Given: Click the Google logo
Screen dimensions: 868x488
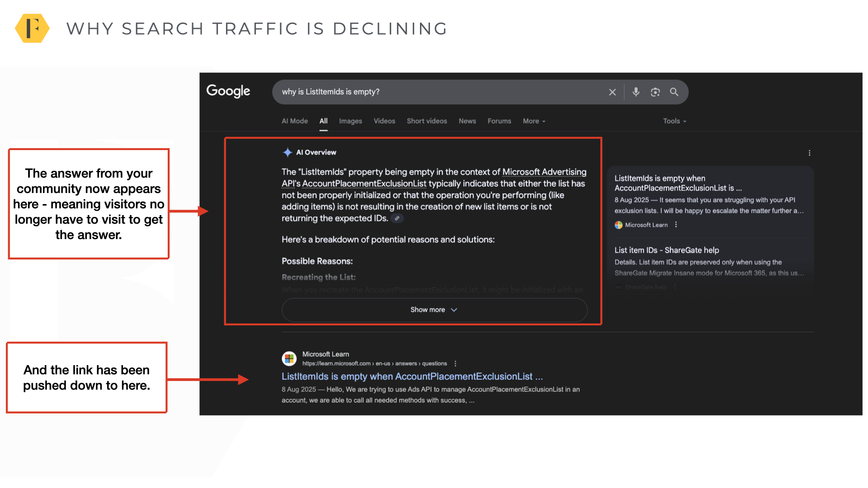Looking at the screenshot, I should [x=228, y=91].
